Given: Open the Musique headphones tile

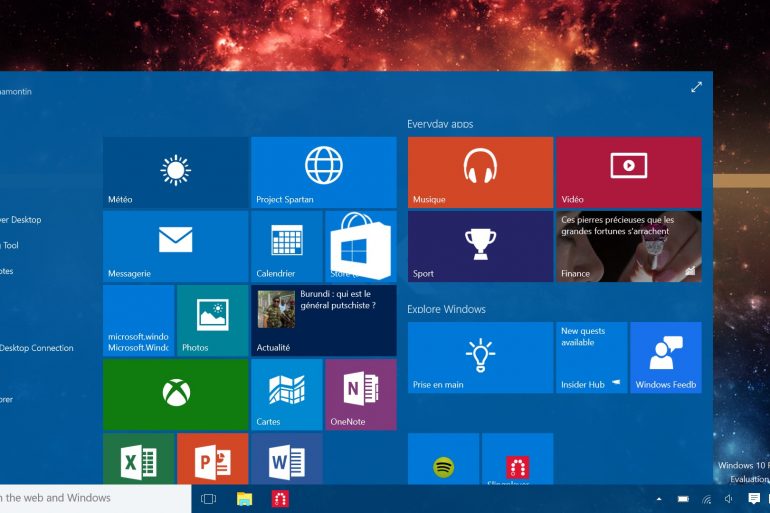Looking at the screenshot, I should [480, 172].
